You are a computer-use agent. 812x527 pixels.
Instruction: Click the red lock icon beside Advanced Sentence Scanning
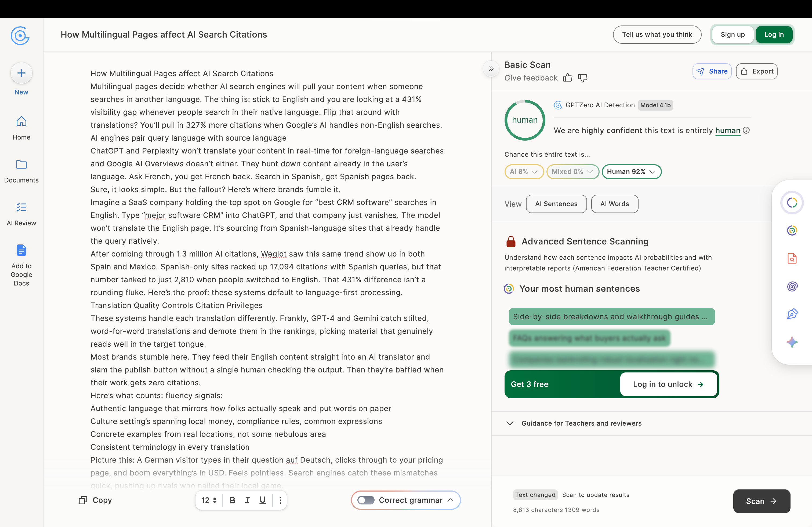(511, 241)
